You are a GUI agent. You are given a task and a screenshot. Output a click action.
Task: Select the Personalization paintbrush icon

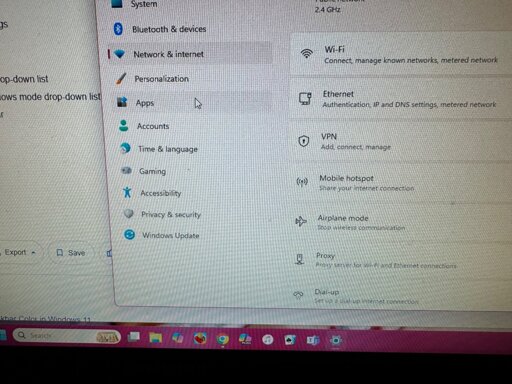pos(120,79)
